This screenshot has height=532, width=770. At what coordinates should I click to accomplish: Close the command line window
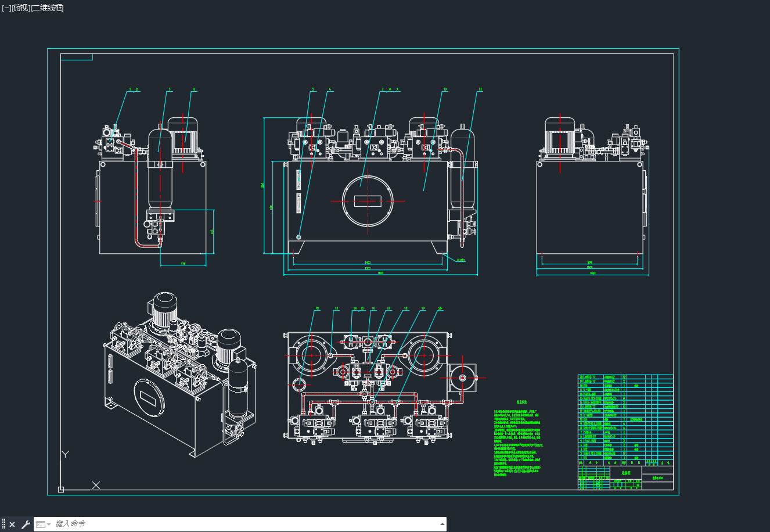tap(12, 524)
